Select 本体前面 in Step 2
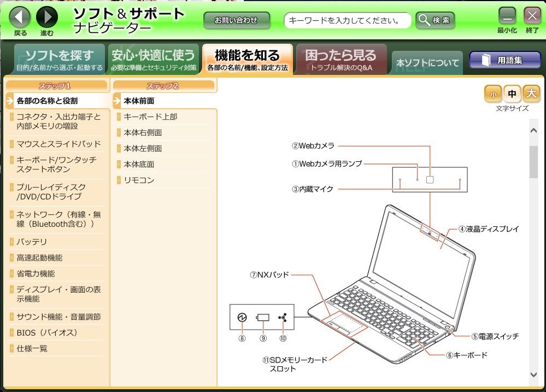This screenshot has height=392, width=546. tap(165, 101)
